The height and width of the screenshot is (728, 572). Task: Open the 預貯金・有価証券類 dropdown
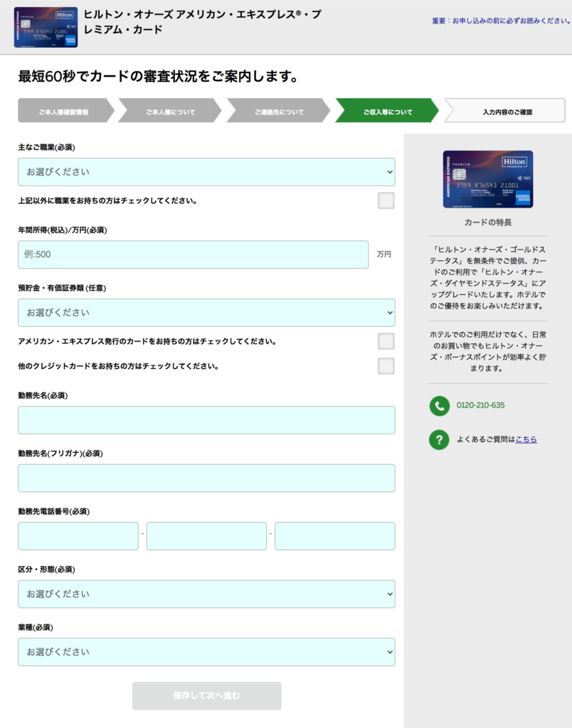207,313
